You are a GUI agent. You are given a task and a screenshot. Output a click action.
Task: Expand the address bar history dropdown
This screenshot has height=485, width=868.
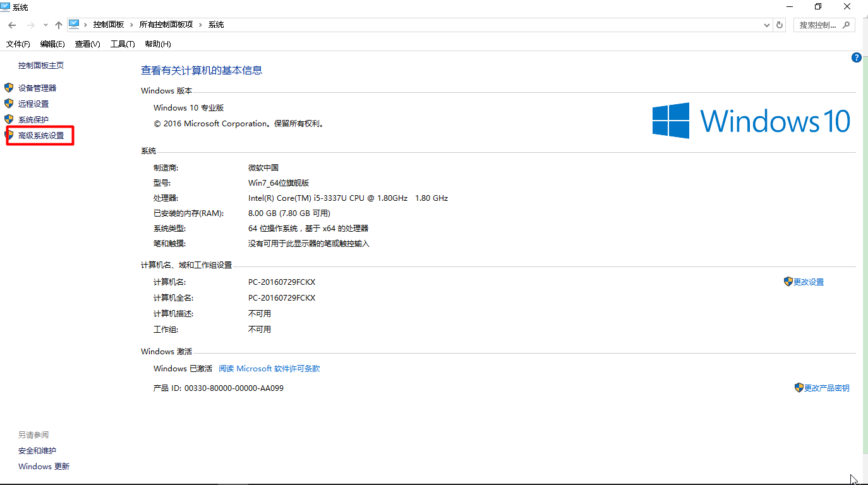(767, 25)
